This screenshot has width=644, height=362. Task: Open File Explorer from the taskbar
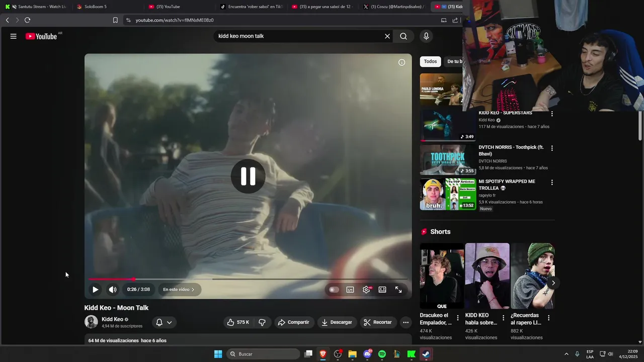click(x=352, y=354)
